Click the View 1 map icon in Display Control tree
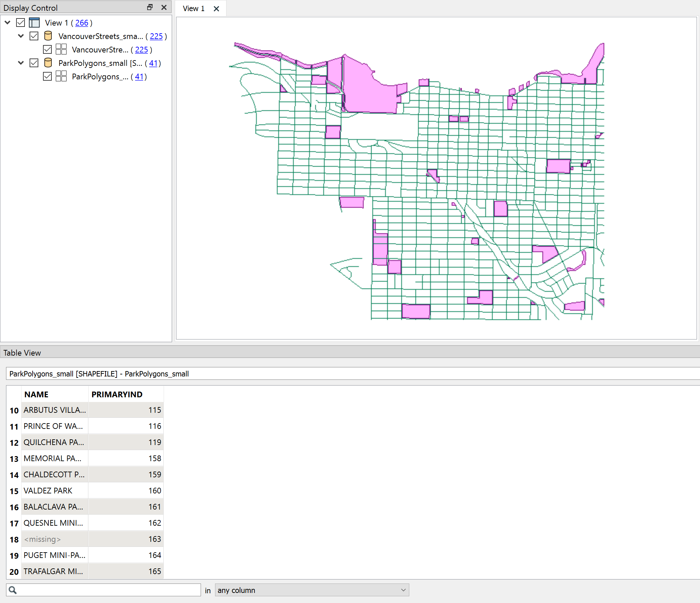This screenshot has width=700, height=603. [x=34, y=22]
